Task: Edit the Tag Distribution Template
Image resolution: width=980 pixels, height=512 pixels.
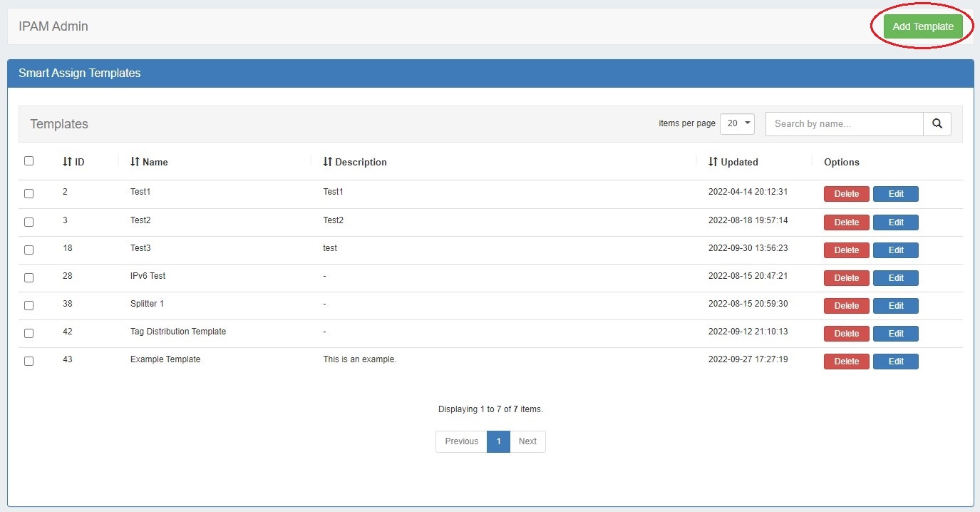Action: [x=895, y=334]
